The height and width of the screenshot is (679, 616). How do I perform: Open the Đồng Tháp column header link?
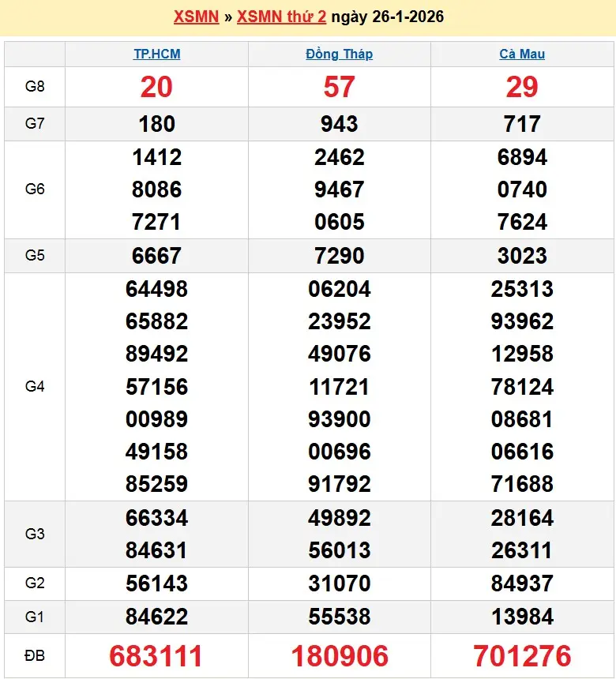click(x=339, y=54)
